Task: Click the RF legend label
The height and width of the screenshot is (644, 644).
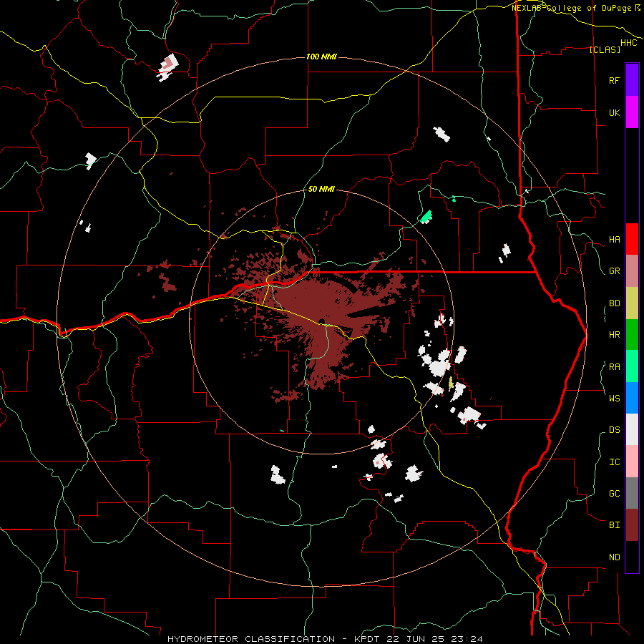Action: pos(614,80)
